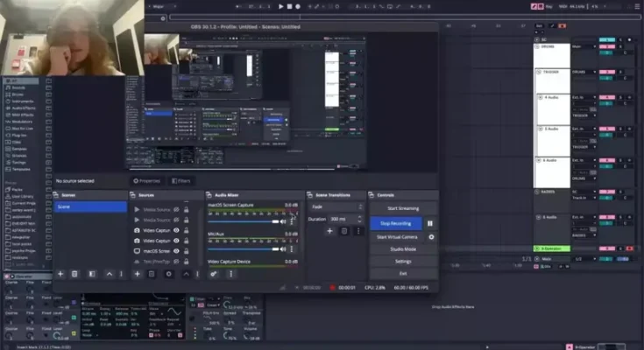The width and height of the screenshot is (644, 350).
Task: Toggle visibility of macOS Screen Capture source
Action: 176,251
